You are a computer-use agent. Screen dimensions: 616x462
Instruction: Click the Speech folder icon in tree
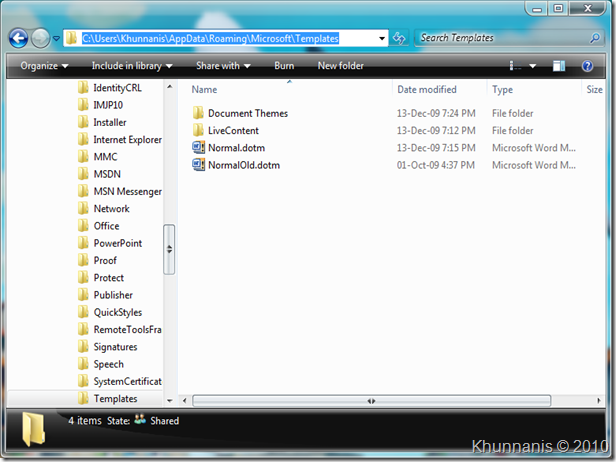pyautogui.click(x=83, y=364)
